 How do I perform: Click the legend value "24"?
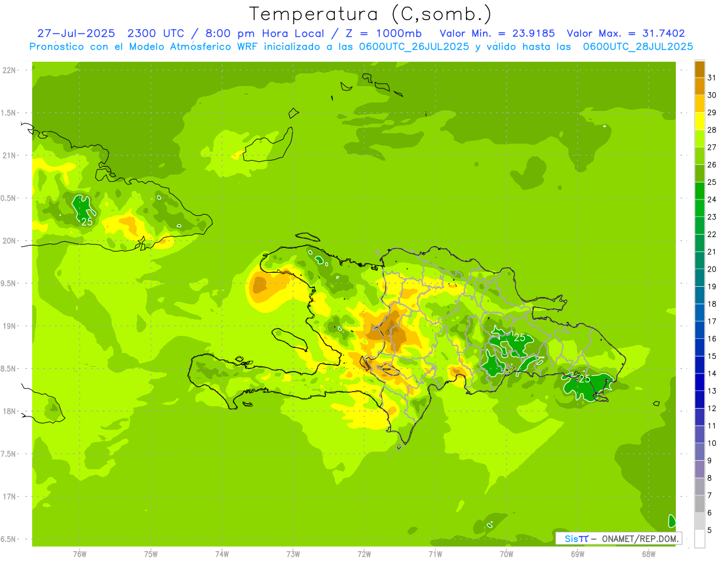712,199
